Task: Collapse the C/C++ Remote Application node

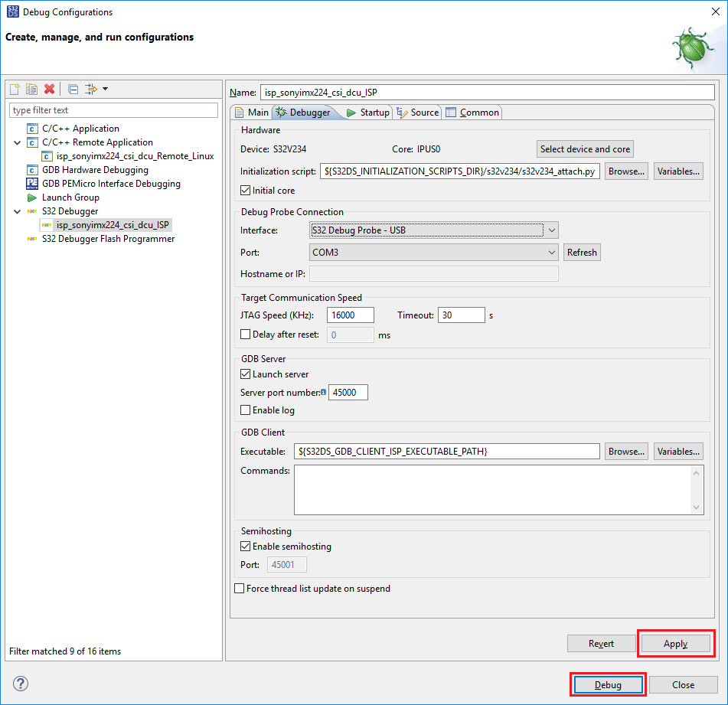Action: pos(17,142)
